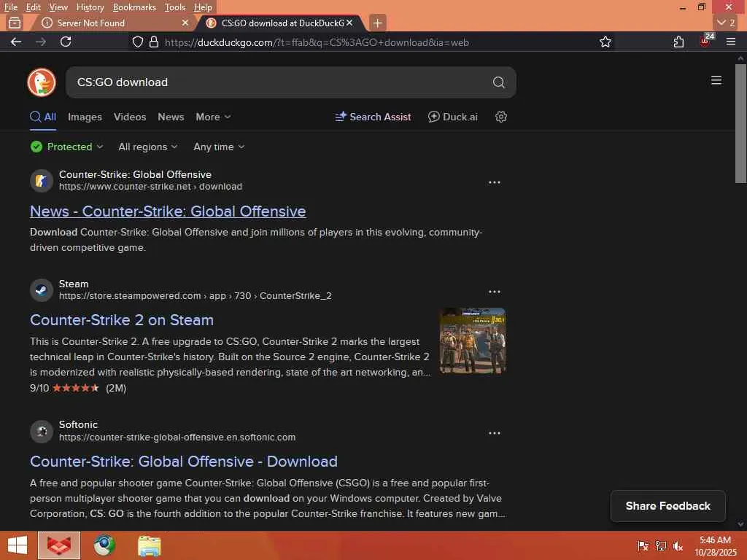Open options for Steam result
The image size is (747, 560).
point(494,292)
